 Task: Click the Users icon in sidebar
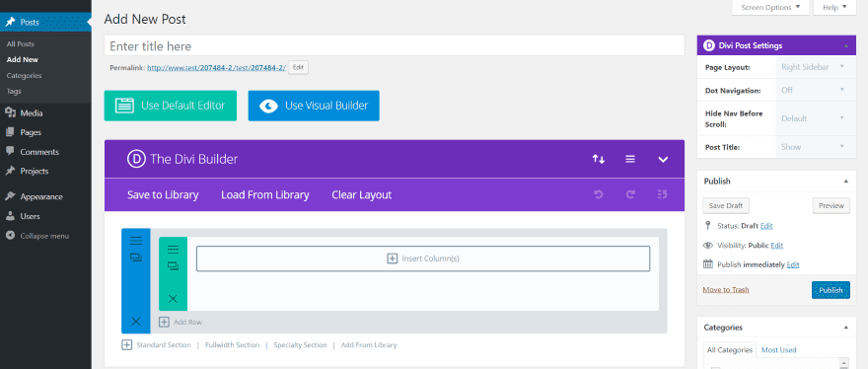[10, 216]
